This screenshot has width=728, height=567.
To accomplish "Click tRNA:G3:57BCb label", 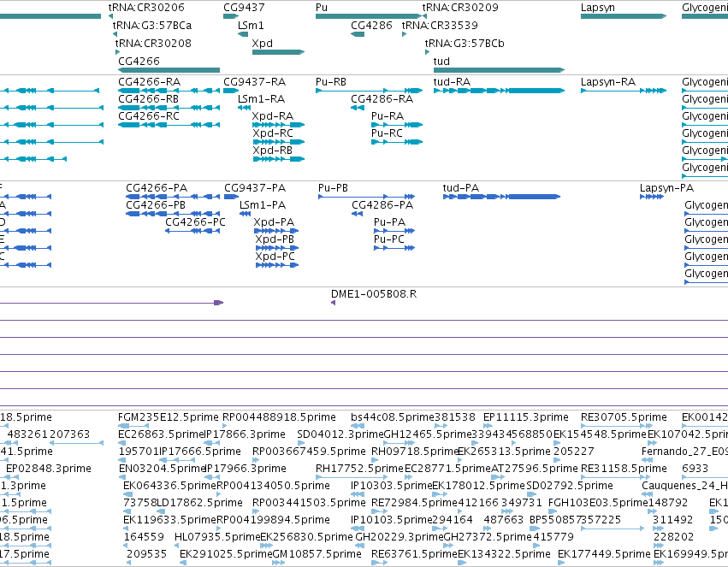I will (465, 43).
